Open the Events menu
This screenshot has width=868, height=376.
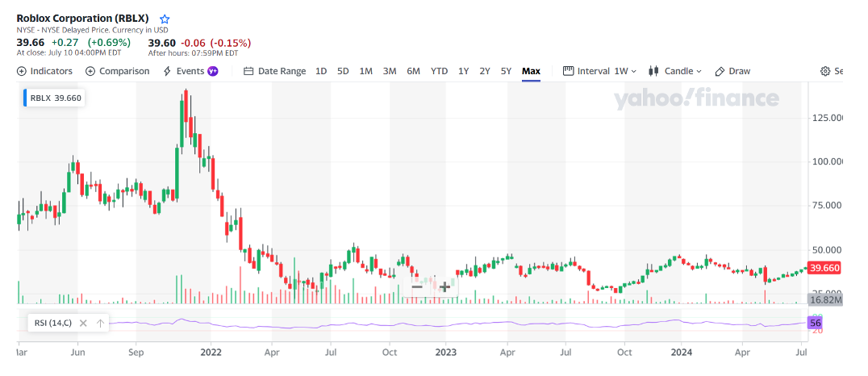[x=190, y=71]
